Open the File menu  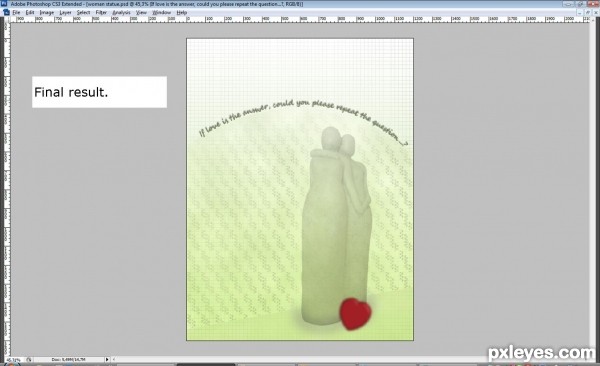16,13
